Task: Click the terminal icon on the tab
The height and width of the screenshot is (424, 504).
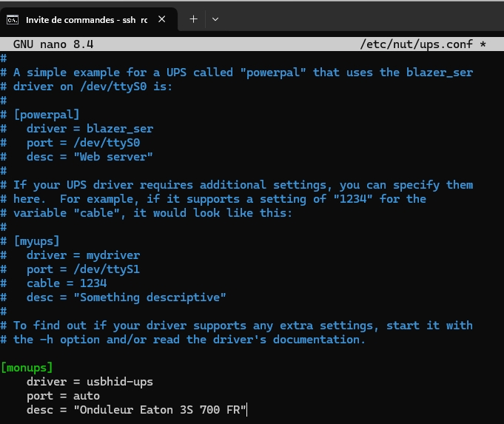Action: [14, 20]
